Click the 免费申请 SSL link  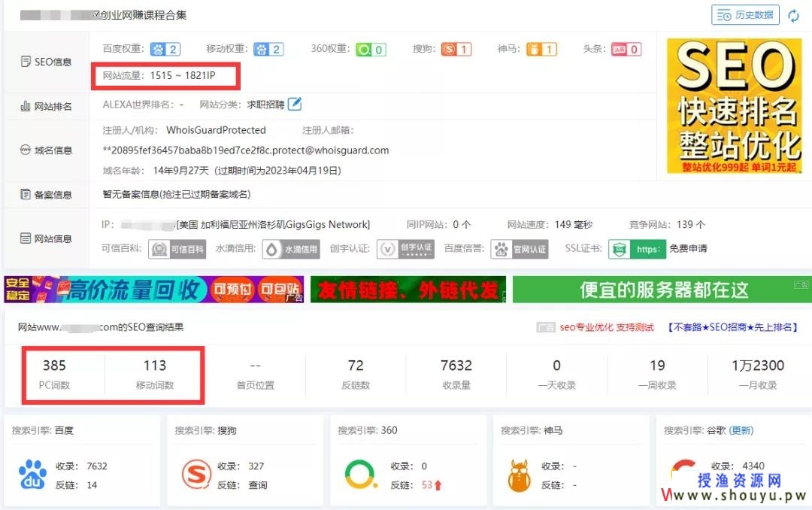(688, 249)
